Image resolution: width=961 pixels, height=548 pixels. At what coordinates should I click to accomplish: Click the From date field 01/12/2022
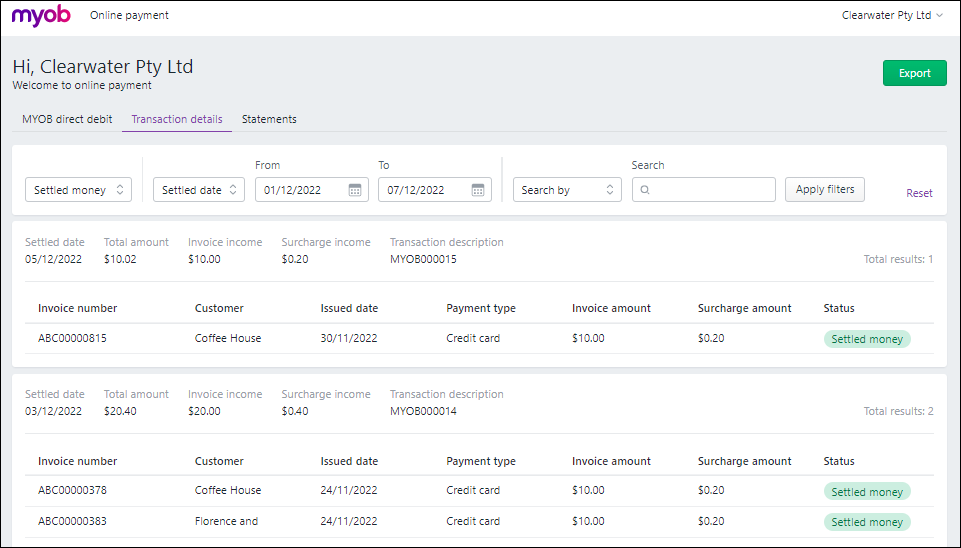point(300,190)
